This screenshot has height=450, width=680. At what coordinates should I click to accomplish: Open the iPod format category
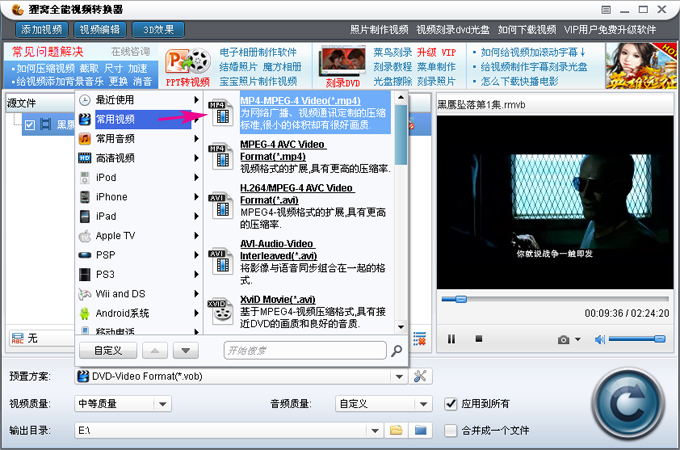(x=138, y=177)
